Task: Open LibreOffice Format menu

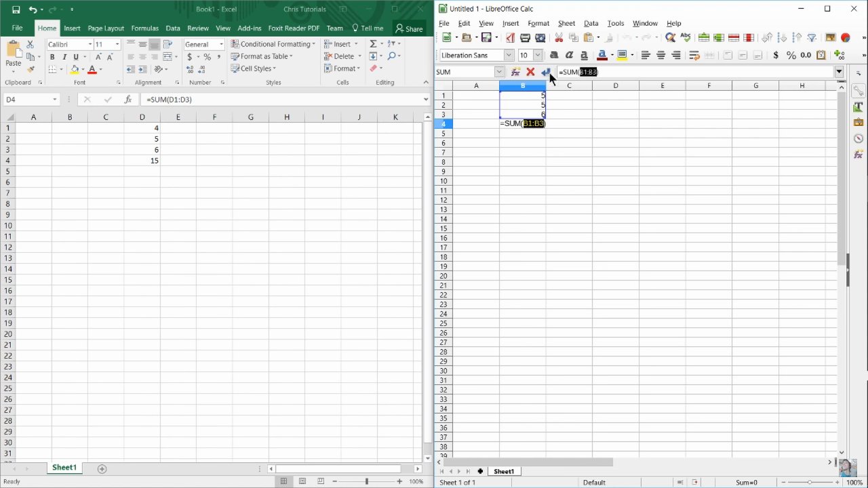Action: point(538,23)
